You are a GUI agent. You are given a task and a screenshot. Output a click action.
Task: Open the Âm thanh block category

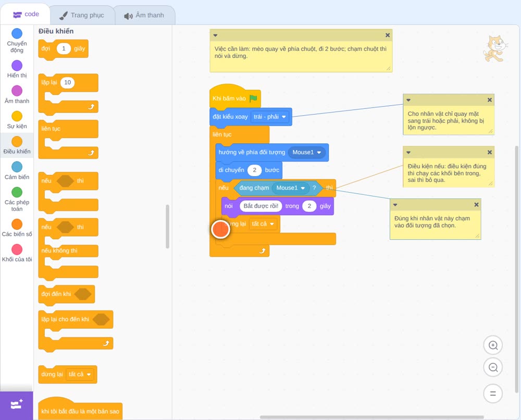click(17, 94)
